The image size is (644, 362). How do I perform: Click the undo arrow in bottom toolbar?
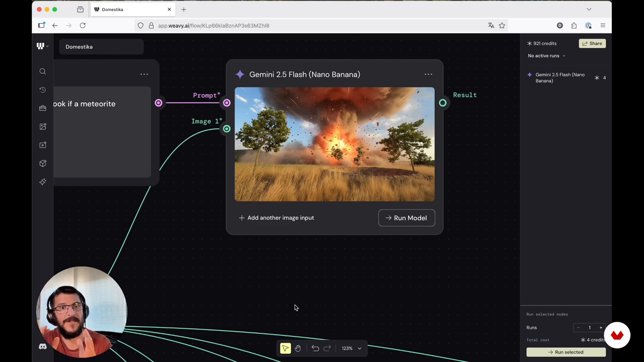click(x=315, y=348)
